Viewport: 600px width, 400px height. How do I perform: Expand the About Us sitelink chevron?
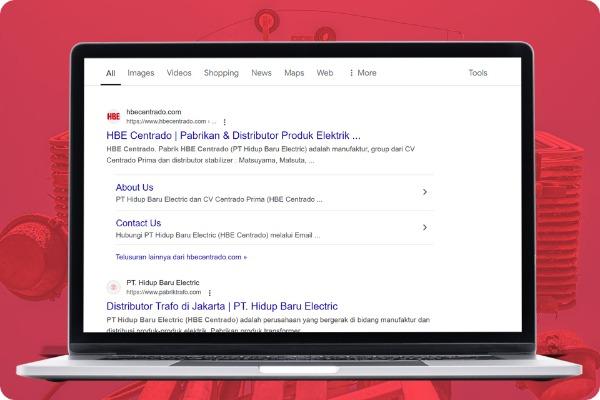(x=425, y=192)
